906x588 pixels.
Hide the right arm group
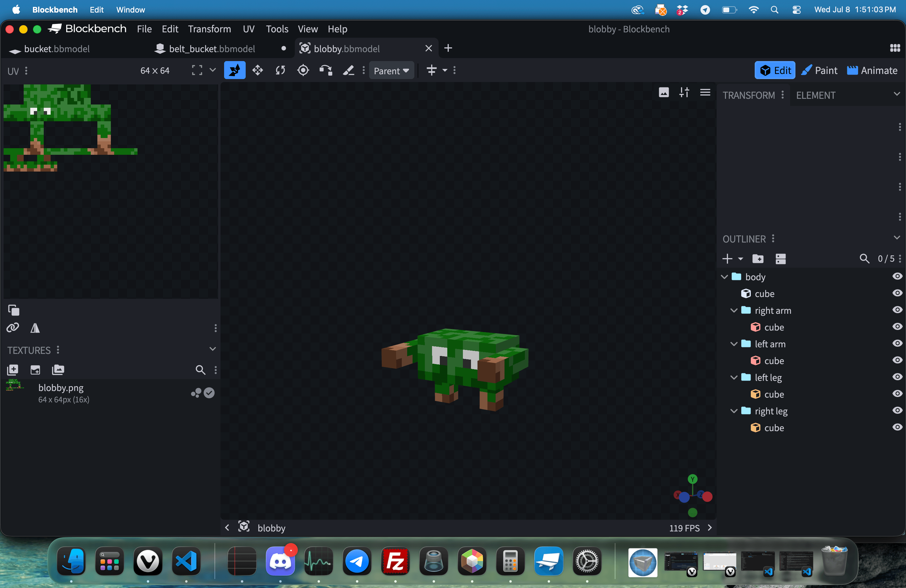(897, 310)
